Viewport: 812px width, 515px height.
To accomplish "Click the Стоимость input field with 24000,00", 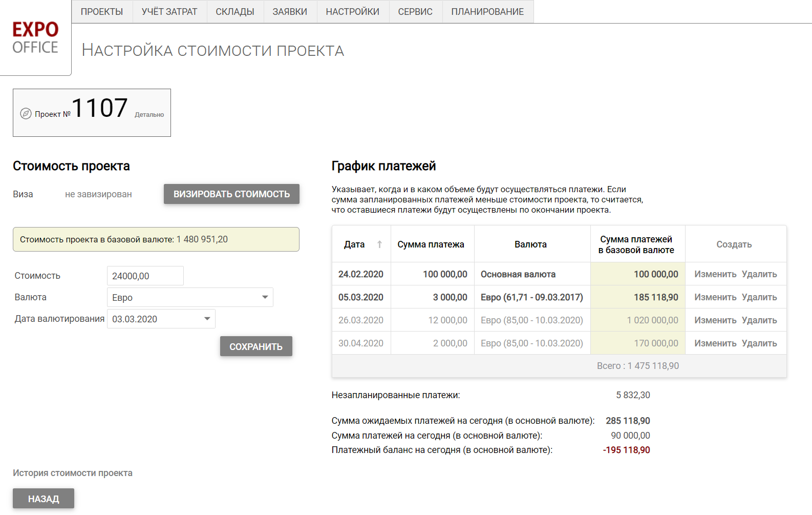I will coord(145,276).
